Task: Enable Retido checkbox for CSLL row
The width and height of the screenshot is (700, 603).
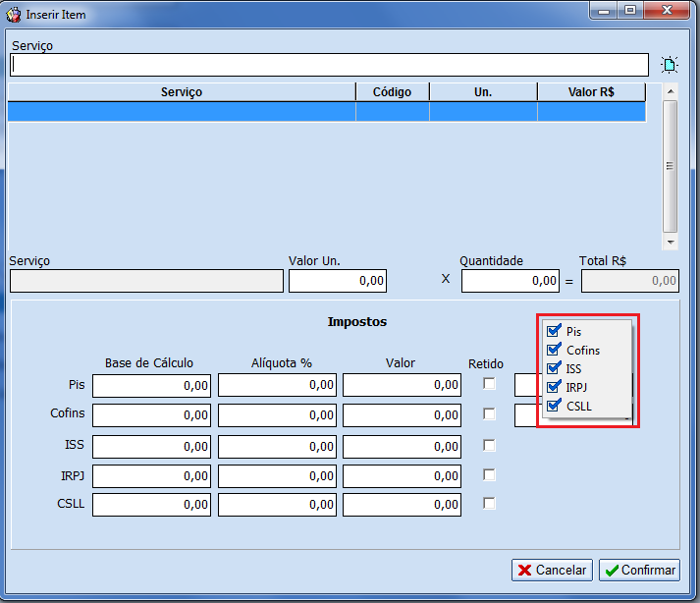Action: click(x=489, y=504)
